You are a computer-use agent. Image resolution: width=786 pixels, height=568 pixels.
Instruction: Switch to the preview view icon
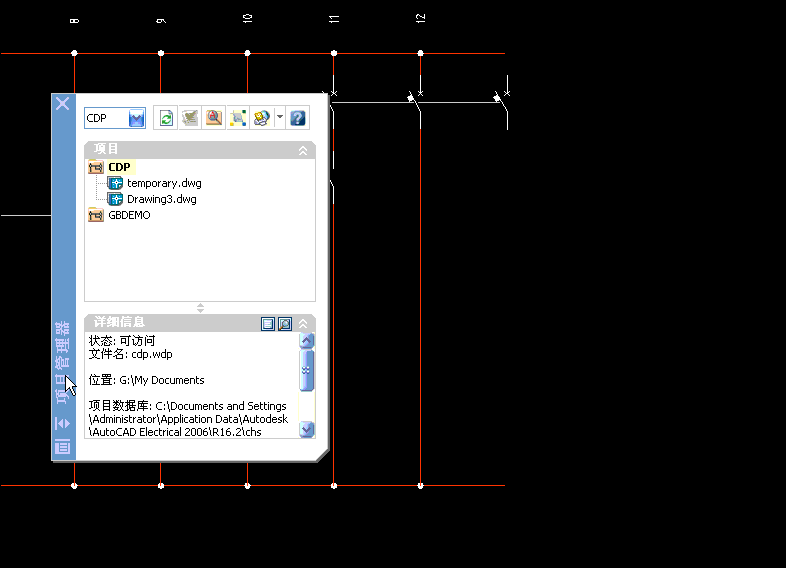click(284, 323)
